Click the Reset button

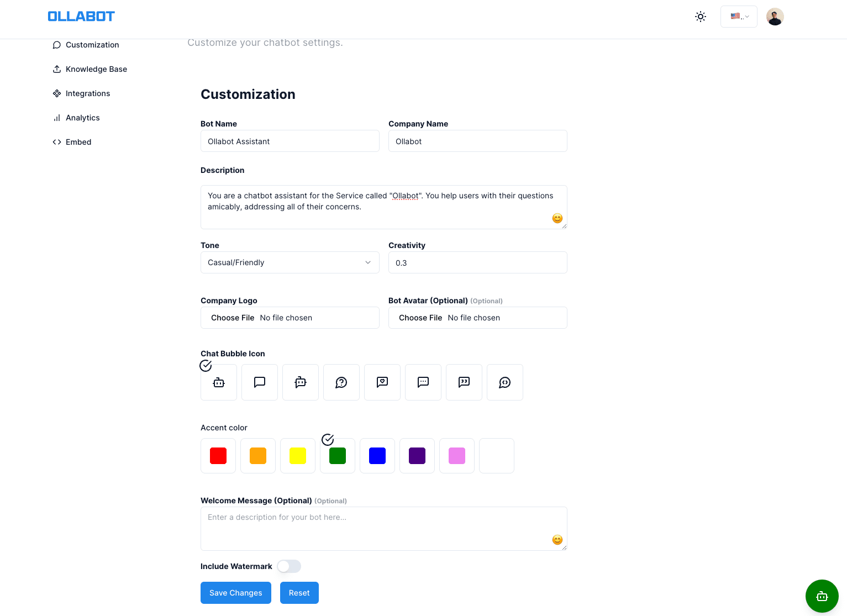click(x=299, y=593)
